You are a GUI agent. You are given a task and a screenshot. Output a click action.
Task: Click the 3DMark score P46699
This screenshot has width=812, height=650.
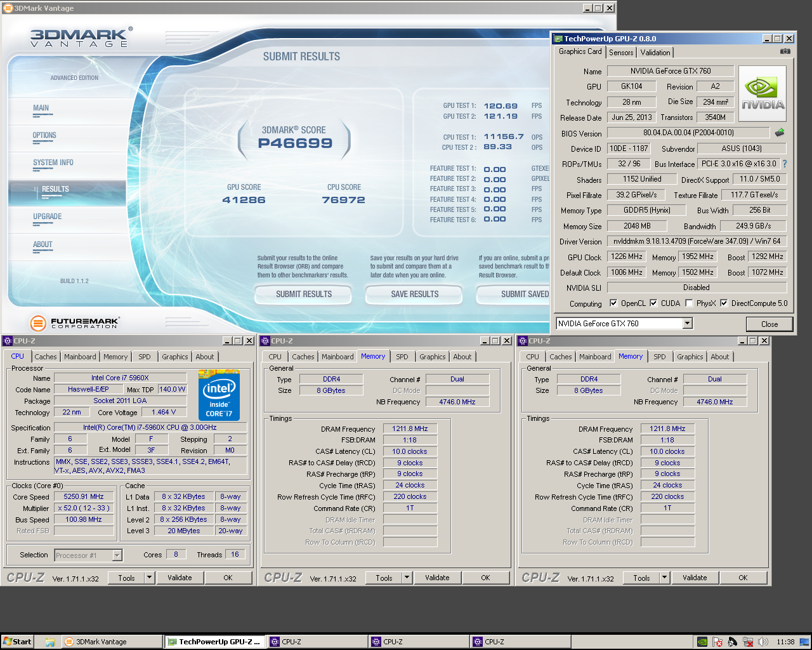(x=295, y=143)
